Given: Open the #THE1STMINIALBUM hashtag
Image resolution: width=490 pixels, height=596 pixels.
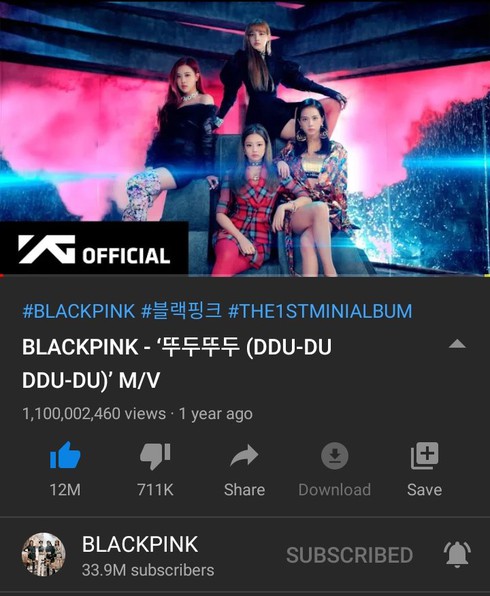Looking at the screenshot, I should 320,311.
